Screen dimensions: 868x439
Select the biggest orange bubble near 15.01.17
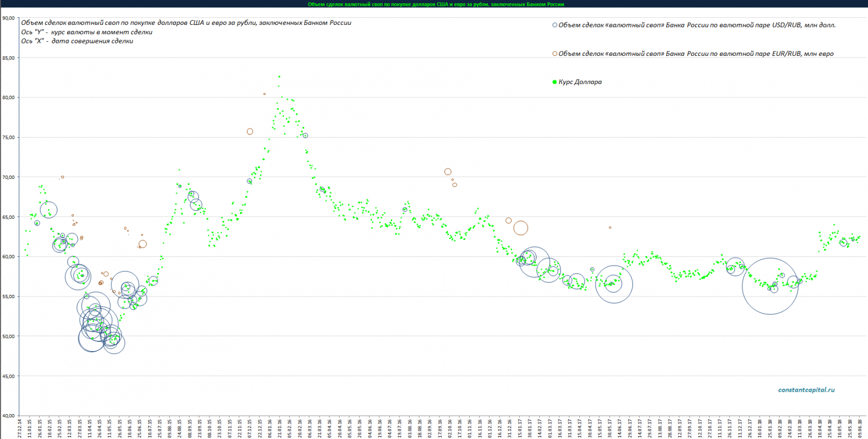520,228
